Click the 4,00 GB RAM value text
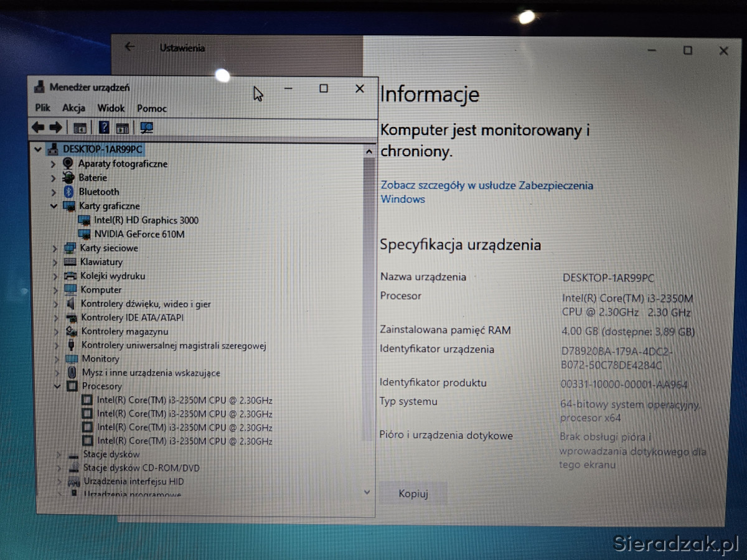Image resolution: width=747 pixels, height=560 pixels. [x=628, y=332]
